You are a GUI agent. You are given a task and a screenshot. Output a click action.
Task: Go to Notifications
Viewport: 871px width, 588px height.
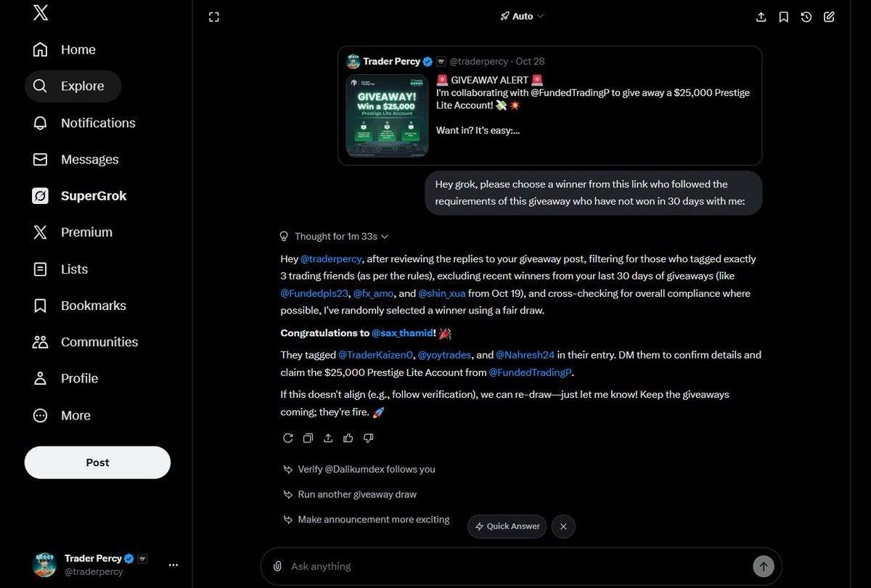(98, 123)
